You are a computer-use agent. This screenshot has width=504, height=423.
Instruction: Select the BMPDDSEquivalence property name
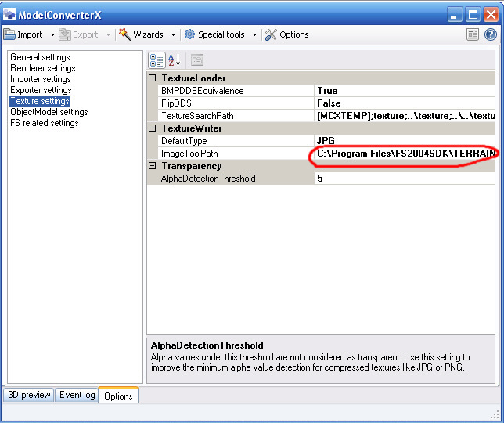pyautogui.click(x=203, y=91)
